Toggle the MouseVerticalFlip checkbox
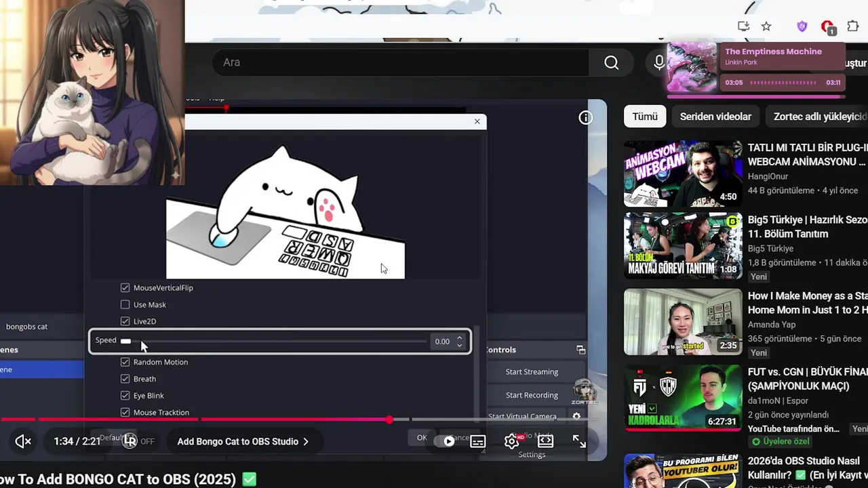868x488 pixels. (x=125, y=288)
